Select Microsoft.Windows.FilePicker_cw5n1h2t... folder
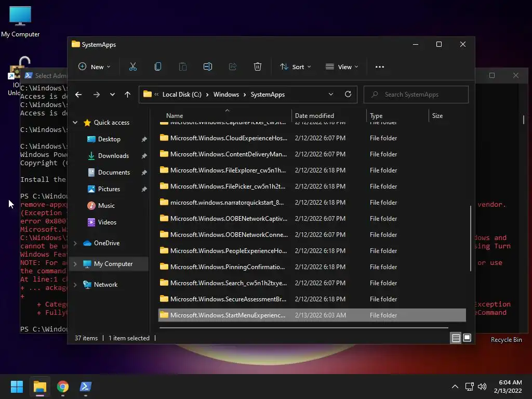The image size is (532, 399). (312, 187)
